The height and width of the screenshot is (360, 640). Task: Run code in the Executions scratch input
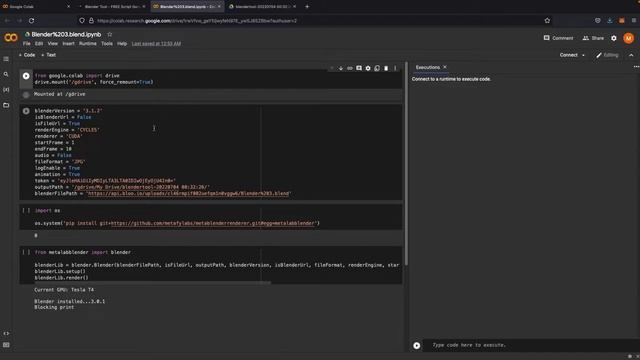tap(416, 345)
